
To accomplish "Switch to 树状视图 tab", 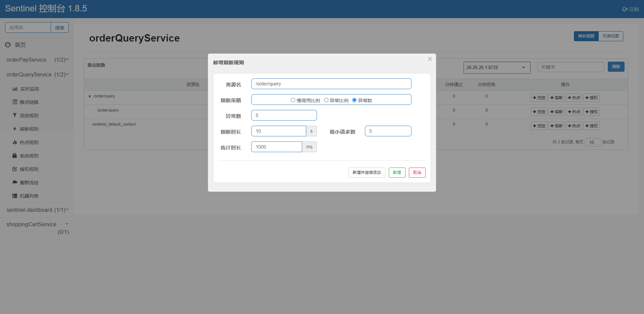I will (586, 36).
